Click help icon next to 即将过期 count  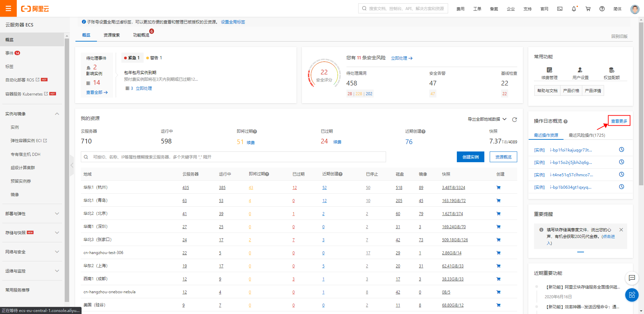click(255, 132)
